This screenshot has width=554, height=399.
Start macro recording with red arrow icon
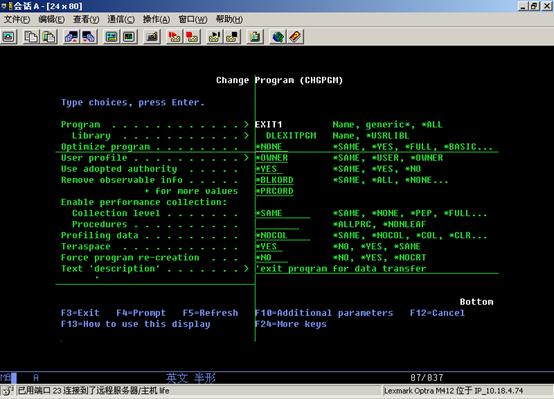(175, 37)
